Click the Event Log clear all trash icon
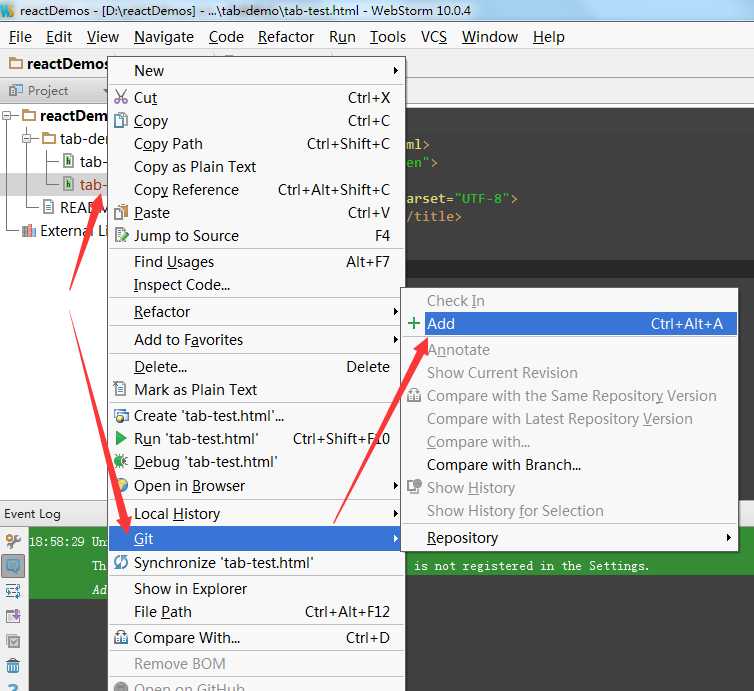 pyautogui.click(x=13, y=666)
